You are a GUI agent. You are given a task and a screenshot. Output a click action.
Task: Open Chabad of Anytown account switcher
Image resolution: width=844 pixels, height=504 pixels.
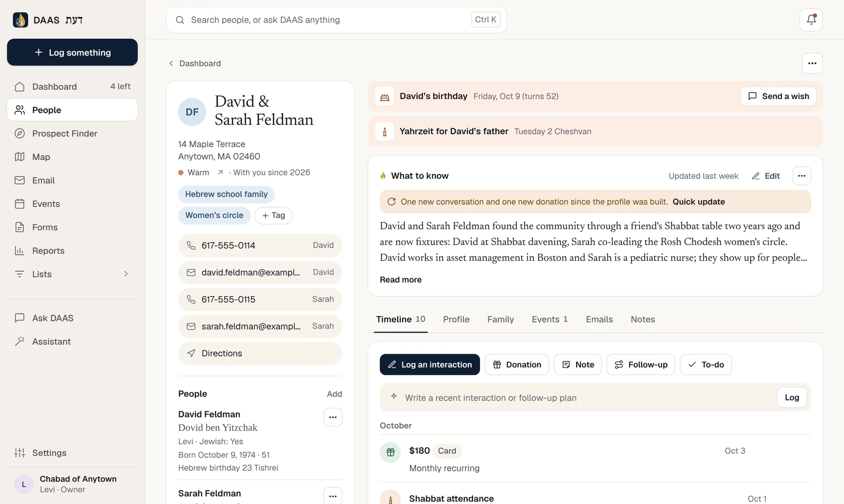[x=72, y=484]
